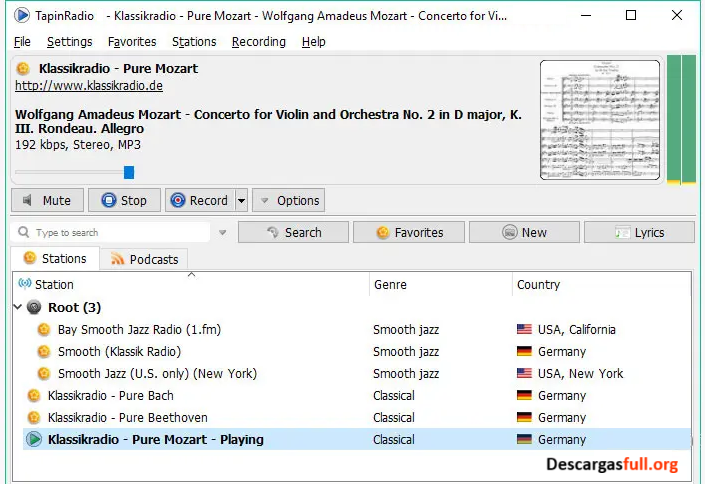
Task: Open the Settings menu
Action: click(x=69, y=42)
